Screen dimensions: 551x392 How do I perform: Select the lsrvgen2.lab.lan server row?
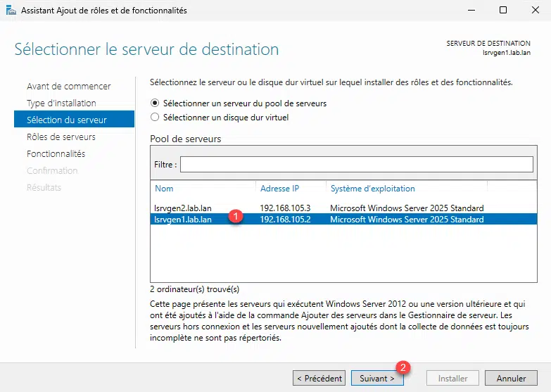click(343, 208)
